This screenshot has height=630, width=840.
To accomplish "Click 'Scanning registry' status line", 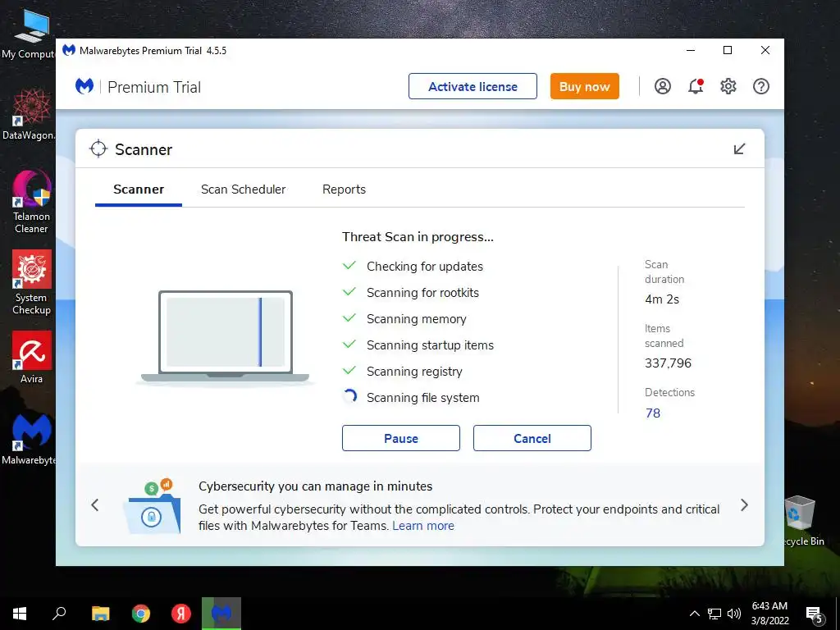I will pyautogui.click(x=414, y=372).
